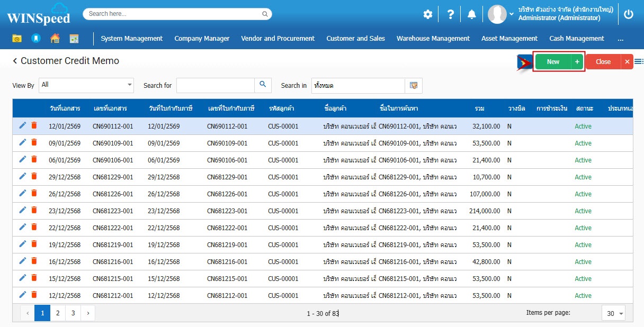644x327 pixels.
Task: Open the Warehouse Management menu
Action: click(x=433, y=39)
